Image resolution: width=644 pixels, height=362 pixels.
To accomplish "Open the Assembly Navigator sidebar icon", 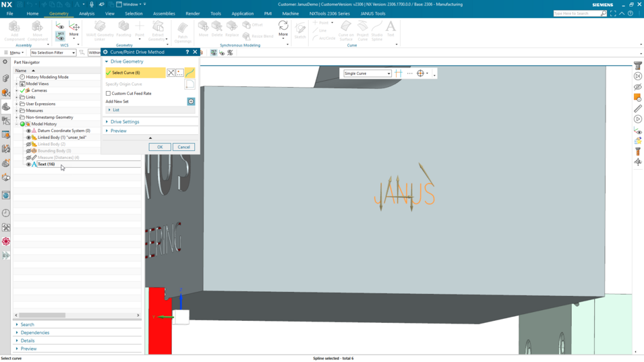I will (6, 78).
